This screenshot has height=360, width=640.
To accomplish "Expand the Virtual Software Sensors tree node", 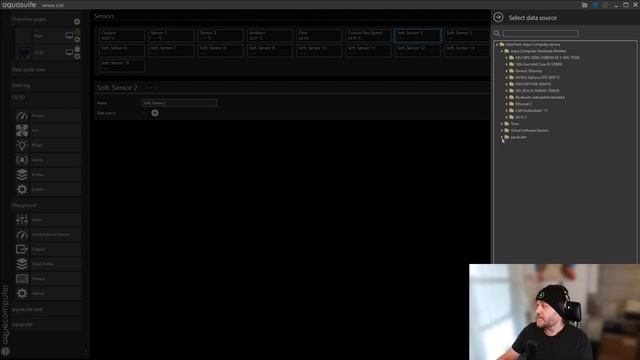I will [x=502, y=131].
